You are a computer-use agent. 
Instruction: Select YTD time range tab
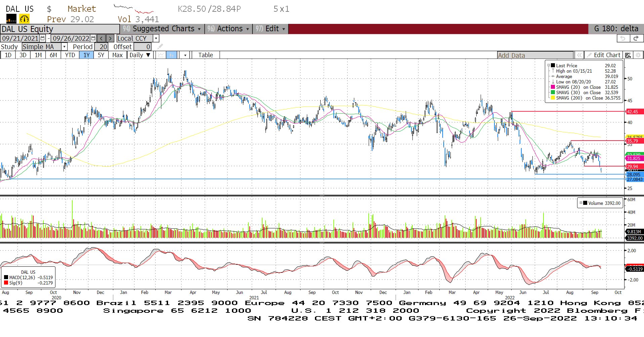pos(70,55)
